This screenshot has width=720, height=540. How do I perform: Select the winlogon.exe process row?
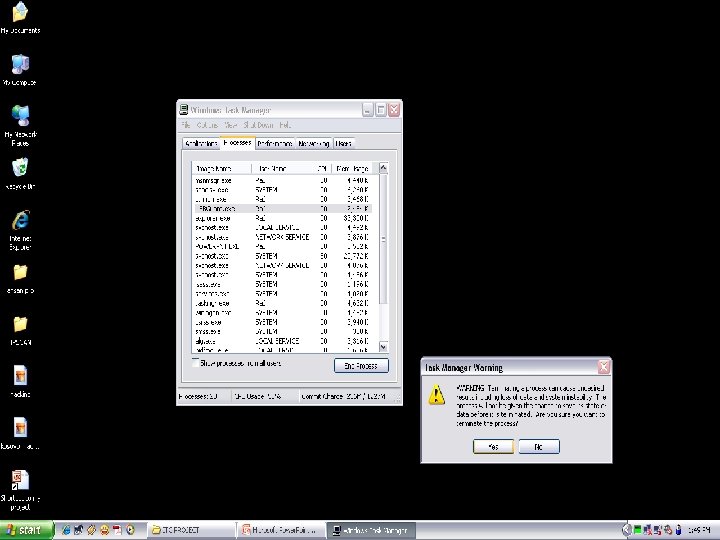click(282, 313)
